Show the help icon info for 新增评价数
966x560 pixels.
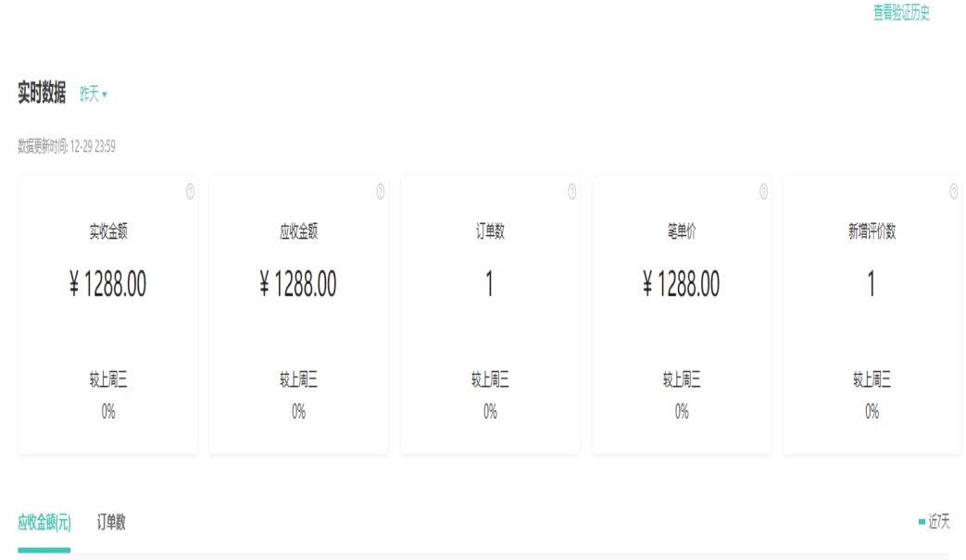pos(954,192)
